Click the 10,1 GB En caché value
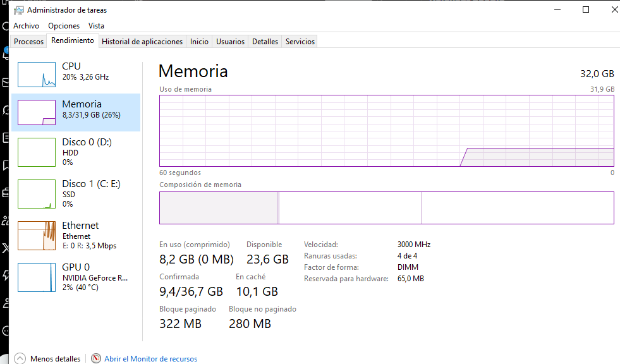The width and height of the screenshot is (620, 364). point(257,292)
